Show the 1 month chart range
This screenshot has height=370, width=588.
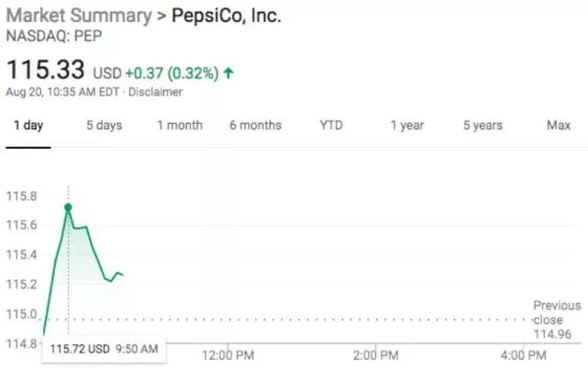pos(179,125)
